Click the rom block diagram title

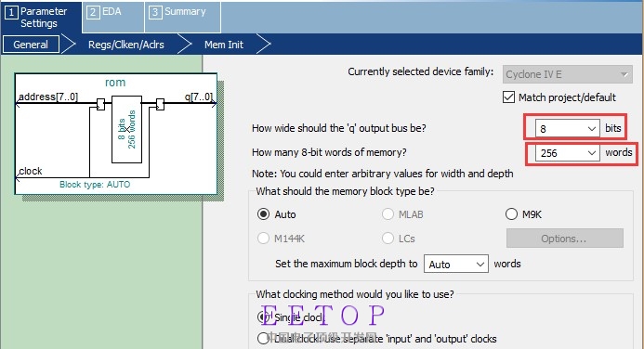tap(115, 83)
